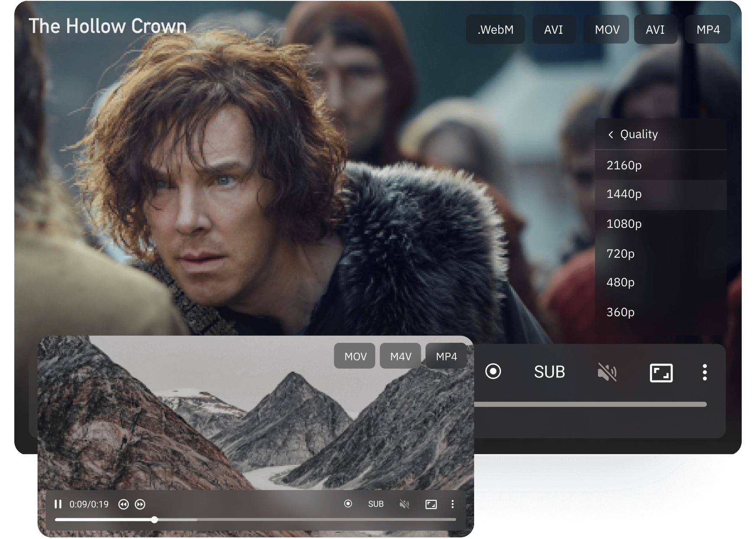
Task: Click the large player's progress bar
Action: (x=591, y=404)
